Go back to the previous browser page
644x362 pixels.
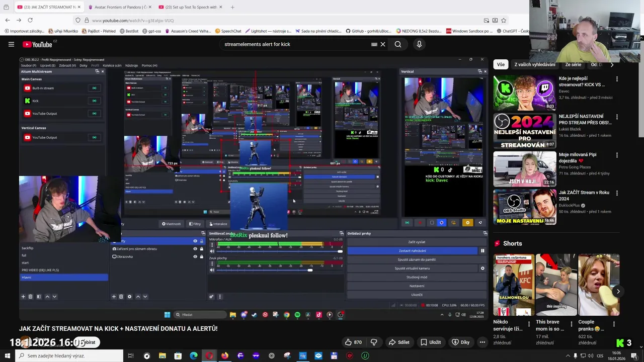click(x=8, y=20)
